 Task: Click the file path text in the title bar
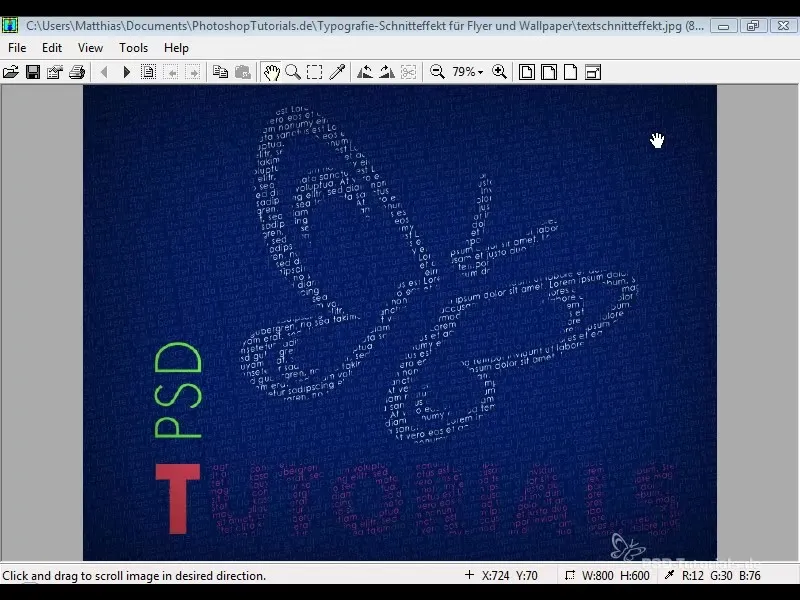365,26
